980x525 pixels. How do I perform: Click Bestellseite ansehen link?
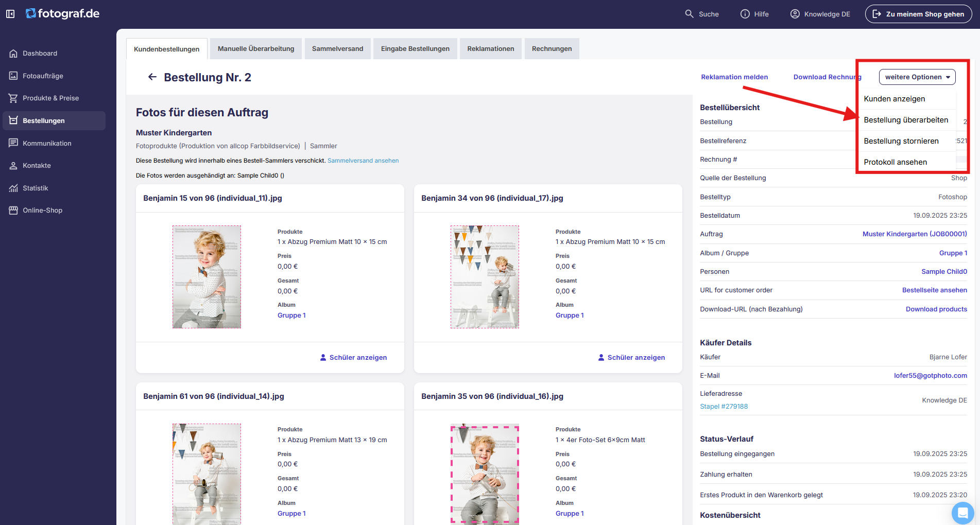click(x=934, y=290)
